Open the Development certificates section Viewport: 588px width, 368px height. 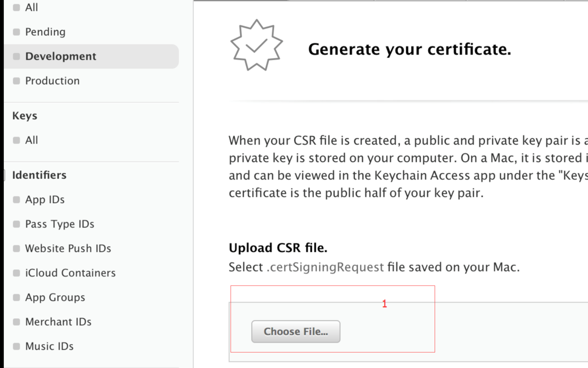tap(61, 56)
